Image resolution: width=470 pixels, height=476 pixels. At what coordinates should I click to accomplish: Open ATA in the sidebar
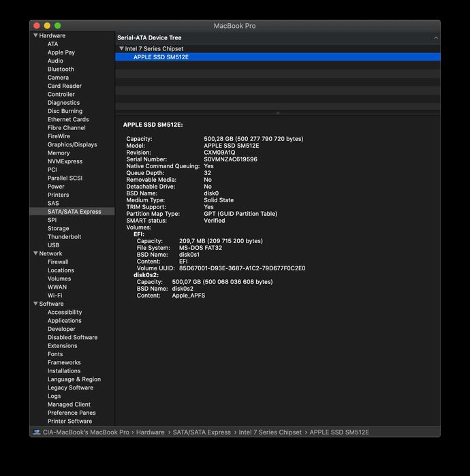point(52,44)
